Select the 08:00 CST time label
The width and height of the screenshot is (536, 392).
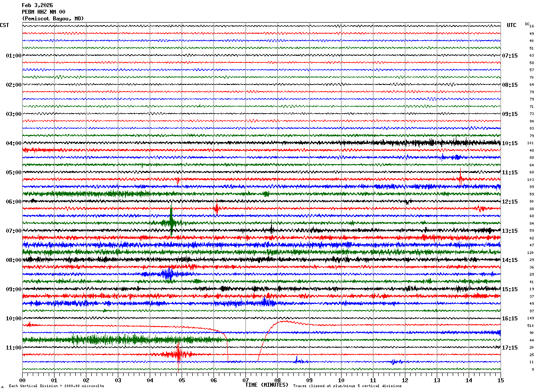(x=14, y=260)
